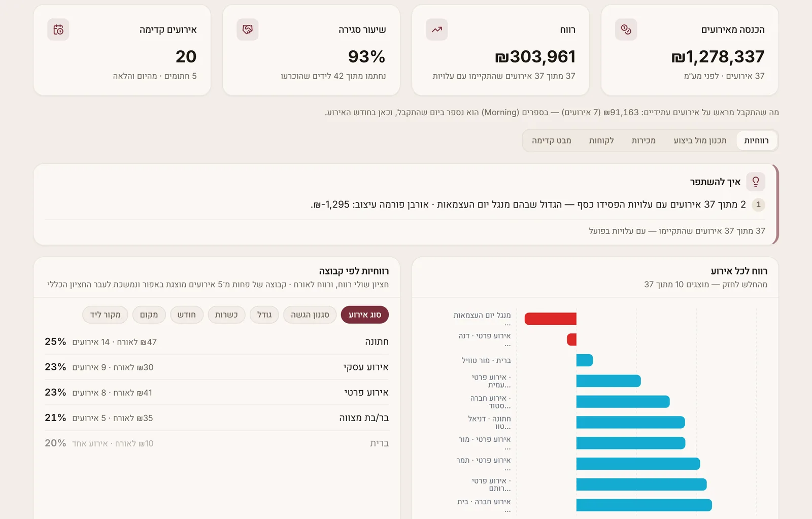
Task: Click the איך להשתפר heading
Action: click(x=715, y=182)
